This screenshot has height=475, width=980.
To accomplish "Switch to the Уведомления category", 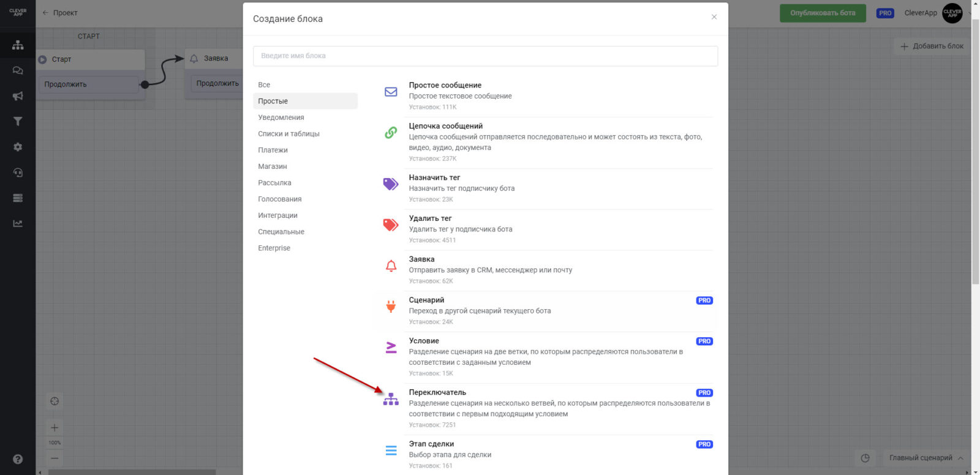I will coord(281,118).
